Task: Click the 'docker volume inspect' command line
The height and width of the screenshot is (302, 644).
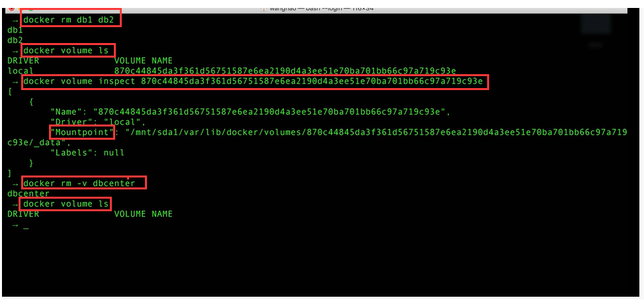Action: 253,81
